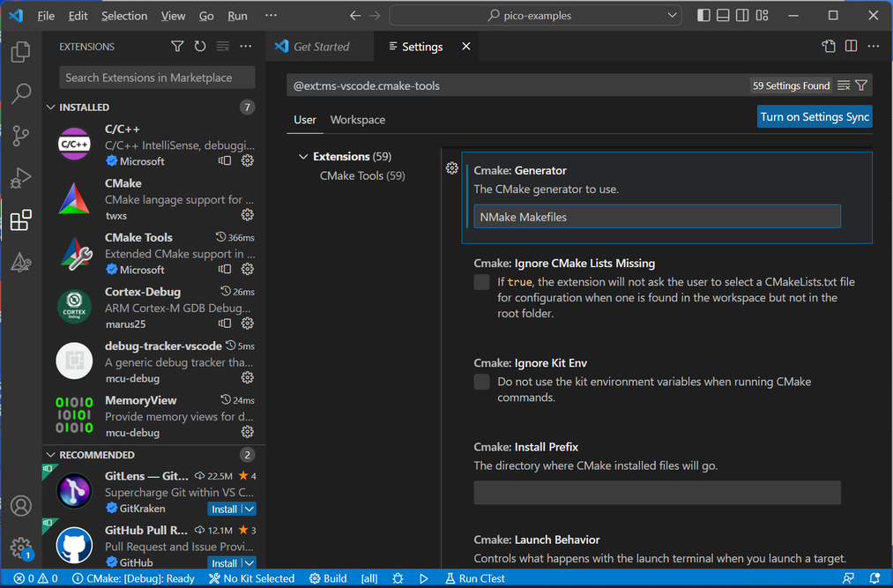Click Turn on Settings Sync button
This screenshot has width=893, height=588.
[x=815, y=116]
